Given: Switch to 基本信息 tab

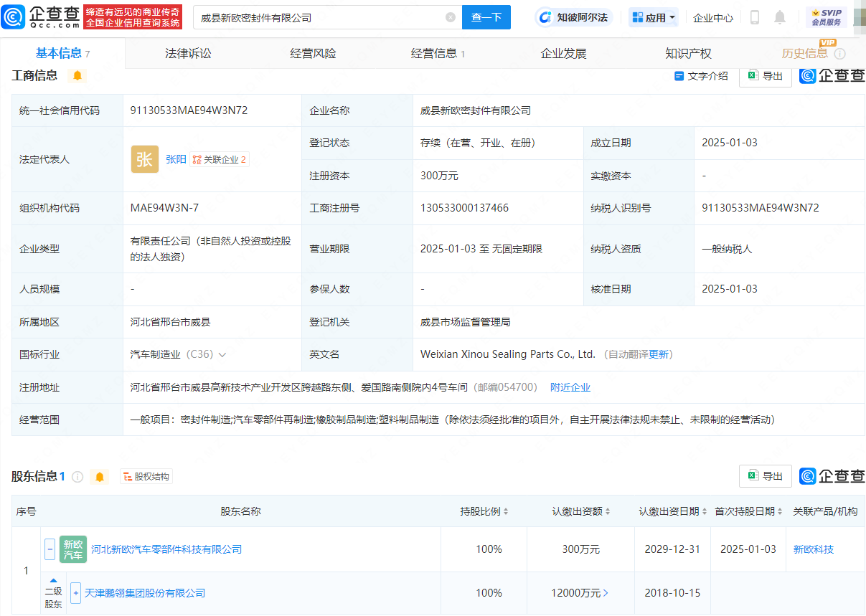Looking at the screenshot, I should click(x=63, y=53).
